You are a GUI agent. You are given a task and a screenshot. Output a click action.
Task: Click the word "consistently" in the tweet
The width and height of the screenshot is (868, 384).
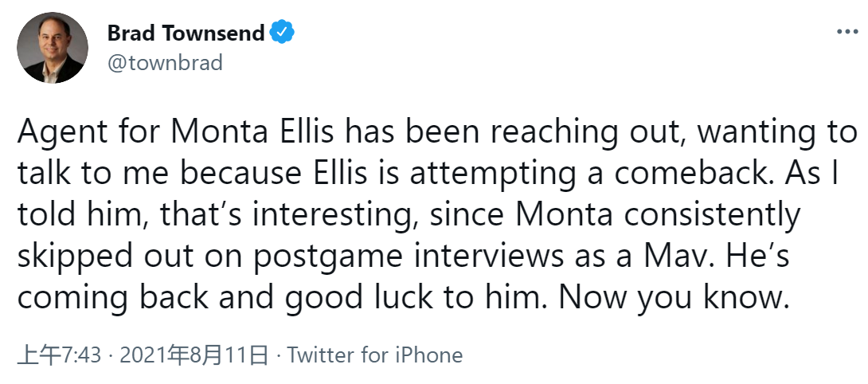point(712,216)
